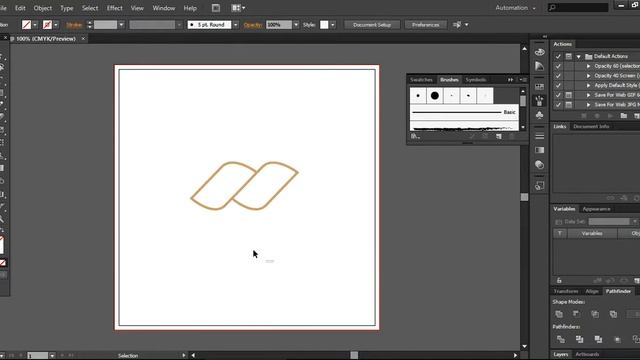640x360 pixels.
Task: Open the Automation workspace switcher dropdown
Action: (516, 8)
